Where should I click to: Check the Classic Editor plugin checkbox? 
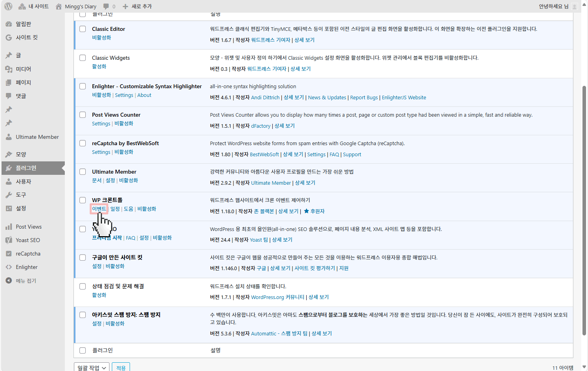(83, 29)
